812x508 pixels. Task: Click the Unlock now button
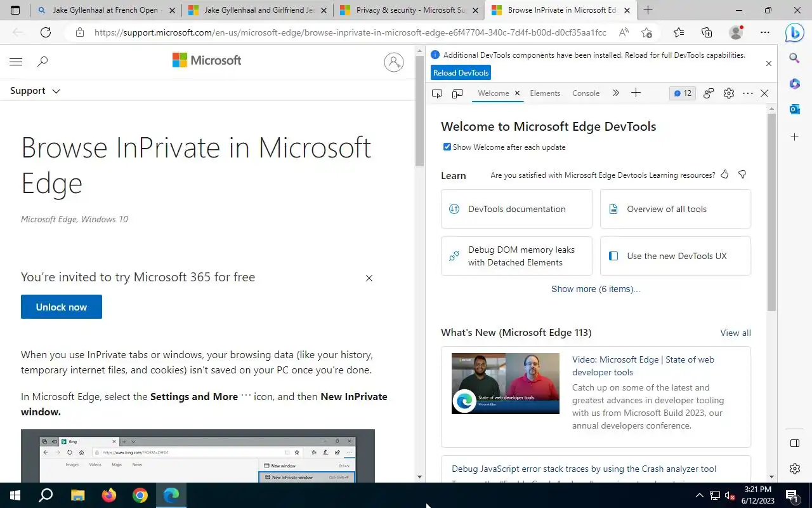click(62, 307)
